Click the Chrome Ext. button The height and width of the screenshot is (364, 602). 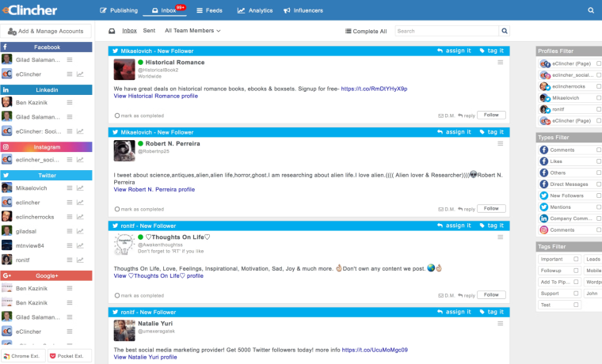click(23, 356)
